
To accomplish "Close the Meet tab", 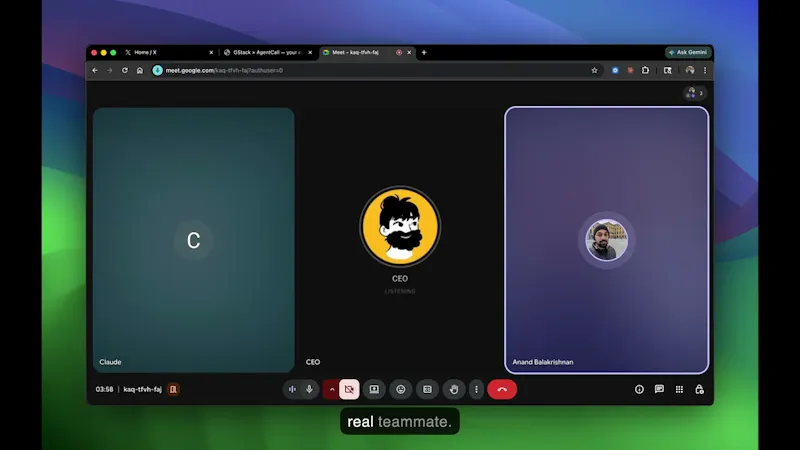I will tap(409, 53).
